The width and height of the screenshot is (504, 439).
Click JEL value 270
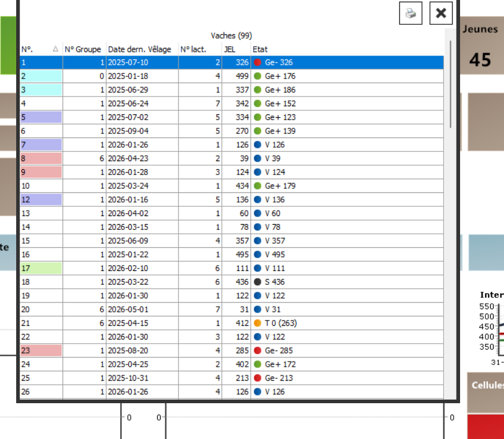point(242,131)
